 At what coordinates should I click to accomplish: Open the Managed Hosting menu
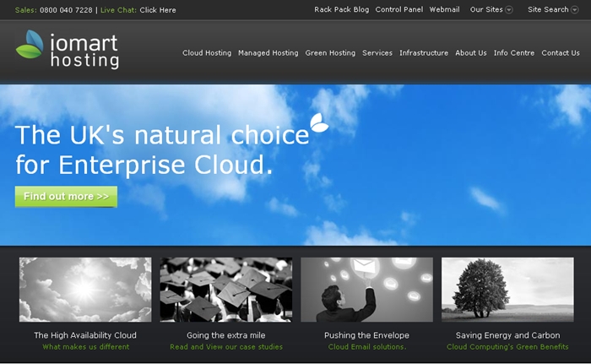point(268,53)
